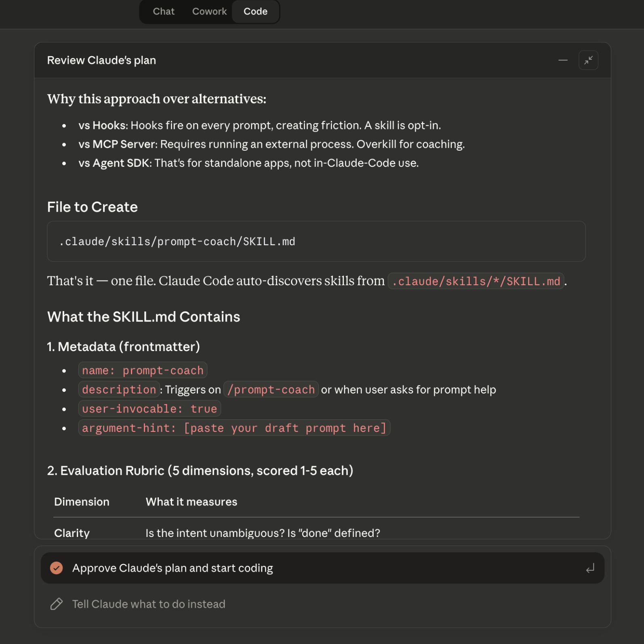Click the '1. Metadata (frontmatter)' heading
This screenshot has height=644, width=644.
point(124,347)
